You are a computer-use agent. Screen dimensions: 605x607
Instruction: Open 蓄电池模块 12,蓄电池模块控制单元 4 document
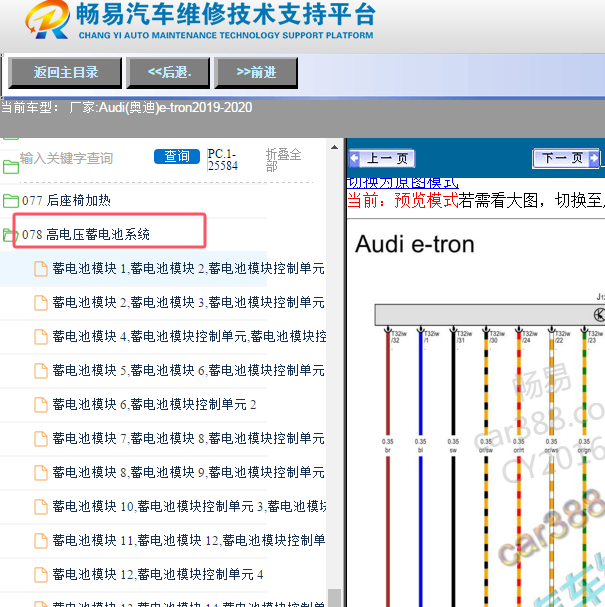click(158, 574)
